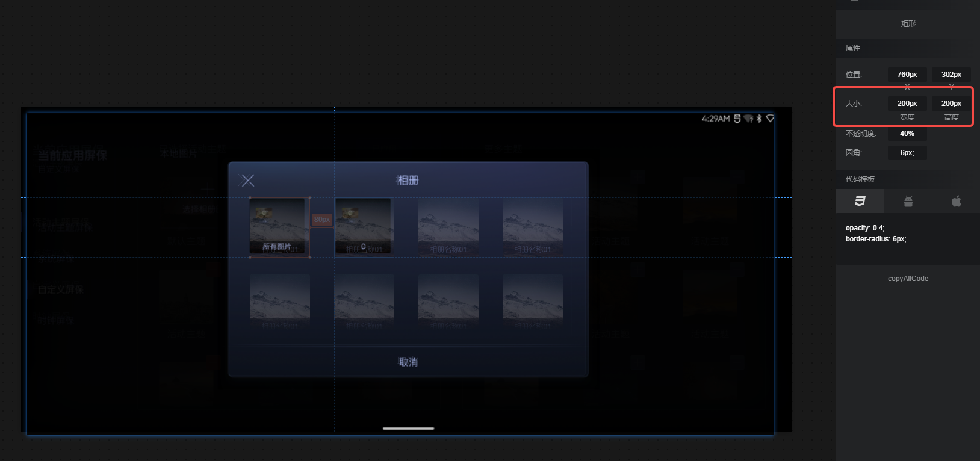
Task: Switch to the Android code template tab
Action: [x=908, y=201]
